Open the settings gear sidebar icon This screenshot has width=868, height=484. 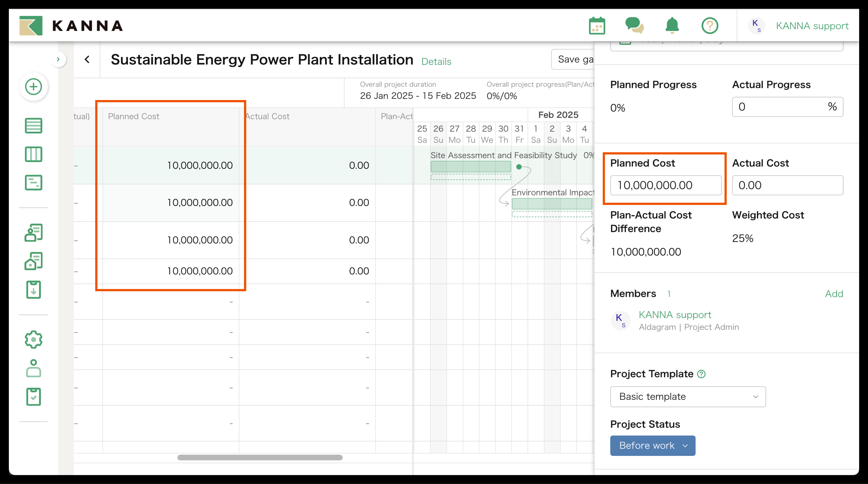coord(33,339)
